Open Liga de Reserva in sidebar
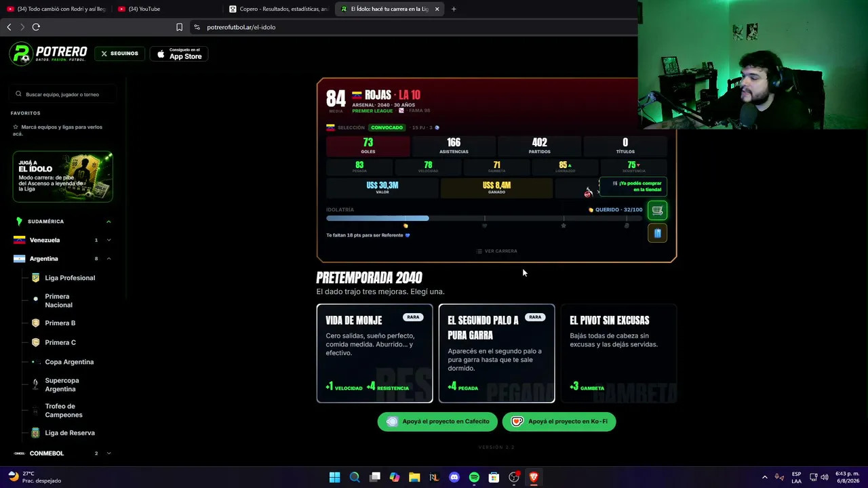868x488 pixels. point(70,433)
